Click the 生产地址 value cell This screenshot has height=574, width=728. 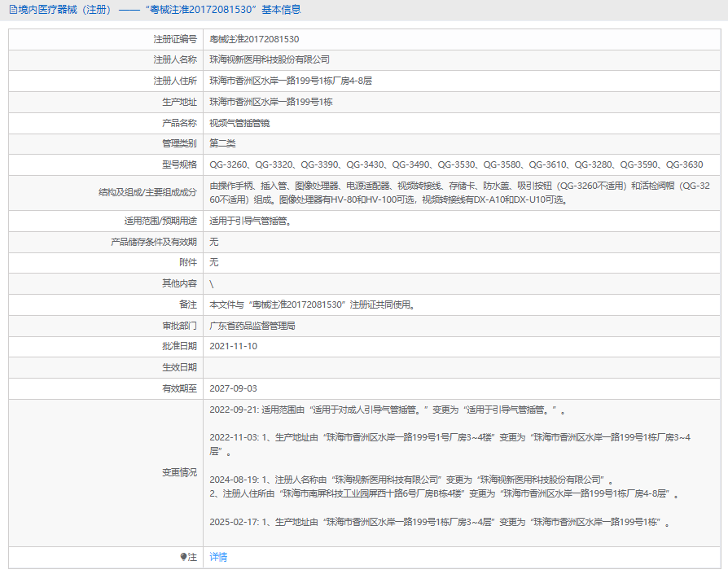click(271, 102)
